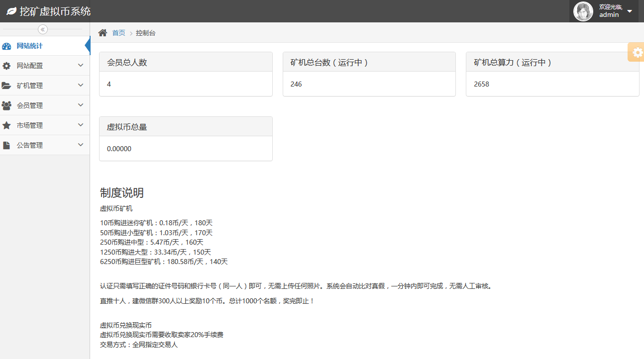Go to 首页 breadcrumb link
Screen dimensions: 644x359
(118, 33)
